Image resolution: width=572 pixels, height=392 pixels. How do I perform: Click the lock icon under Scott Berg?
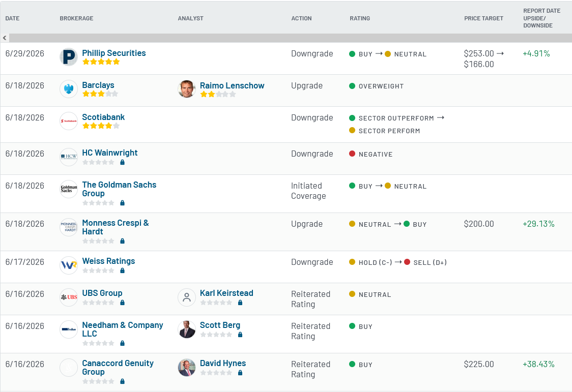[x=240, y=335]
